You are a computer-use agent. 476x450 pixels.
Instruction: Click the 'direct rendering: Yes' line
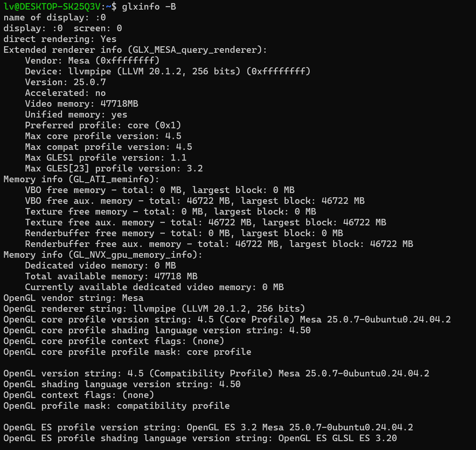pyautogui.click(x=60, y=39)
